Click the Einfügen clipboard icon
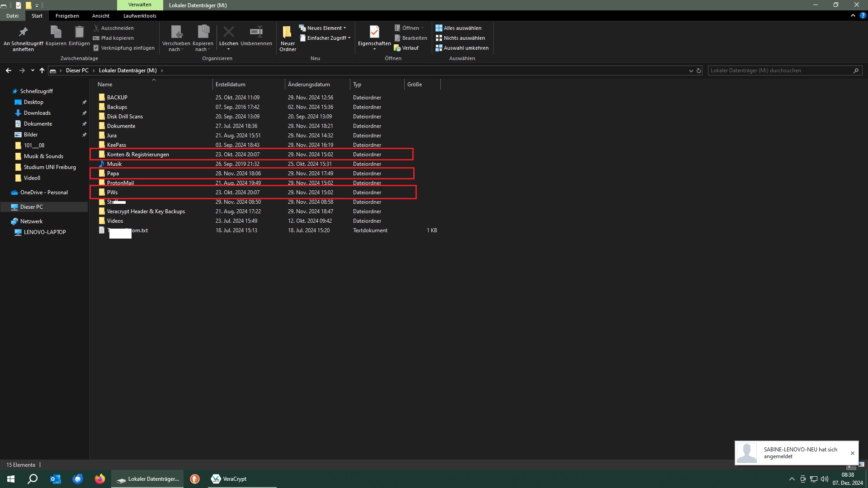Viewport: 868px width, 488px height. pyautogui.click(x=79, y=32)
